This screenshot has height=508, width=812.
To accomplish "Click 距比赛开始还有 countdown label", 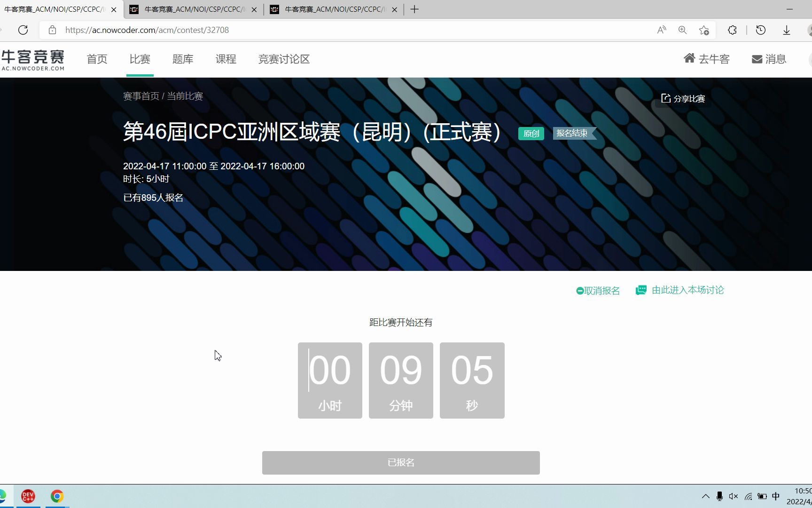I will 401,323.
